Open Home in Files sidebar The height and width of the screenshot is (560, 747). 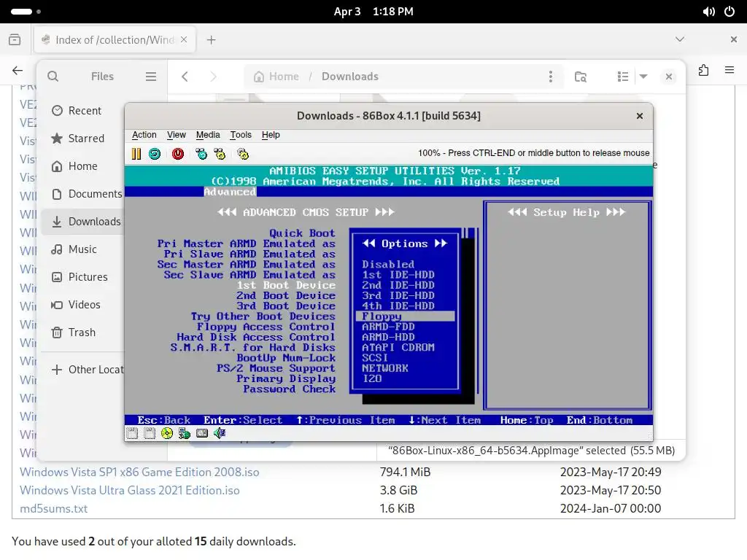pyautogui.click(x=82, y=166)
